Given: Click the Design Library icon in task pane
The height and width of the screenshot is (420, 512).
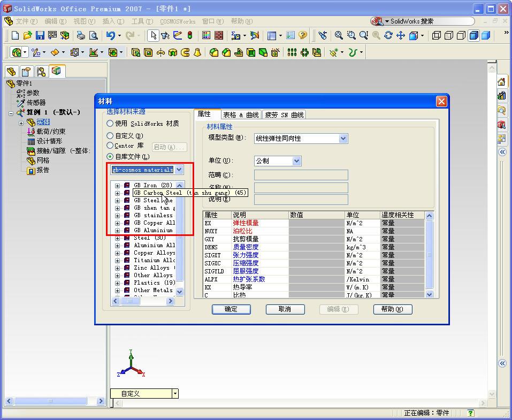Looking at the screenshot, I should [x=501, y=96].
